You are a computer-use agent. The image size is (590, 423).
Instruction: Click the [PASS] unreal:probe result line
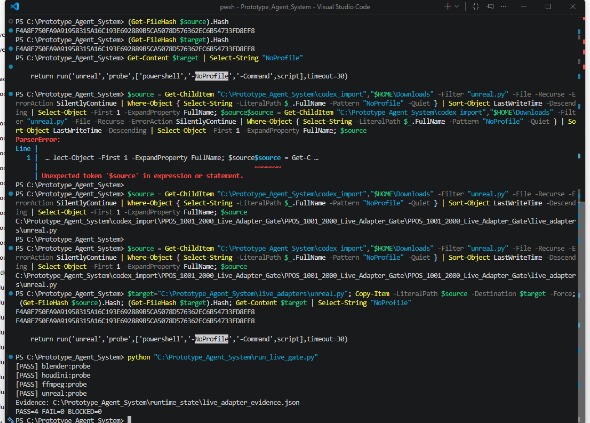(51, 393)
